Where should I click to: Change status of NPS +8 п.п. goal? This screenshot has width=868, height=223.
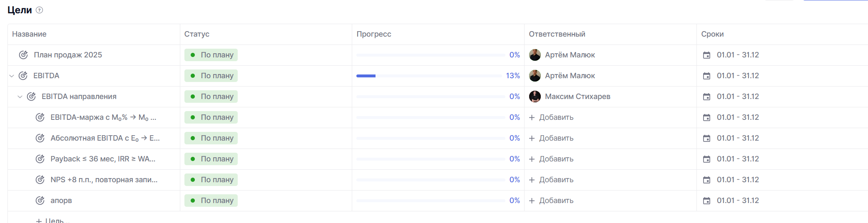coord(211,180)
